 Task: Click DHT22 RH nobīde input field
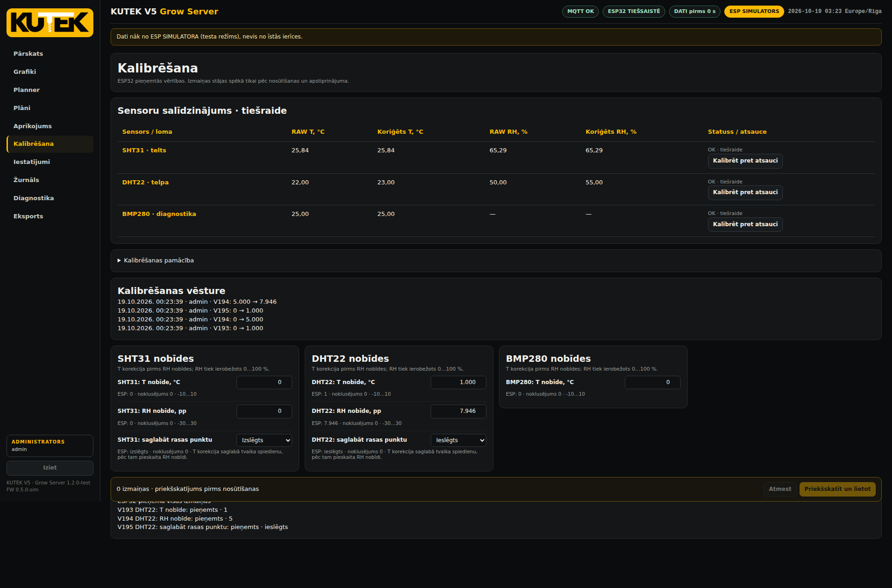(458, 411)
